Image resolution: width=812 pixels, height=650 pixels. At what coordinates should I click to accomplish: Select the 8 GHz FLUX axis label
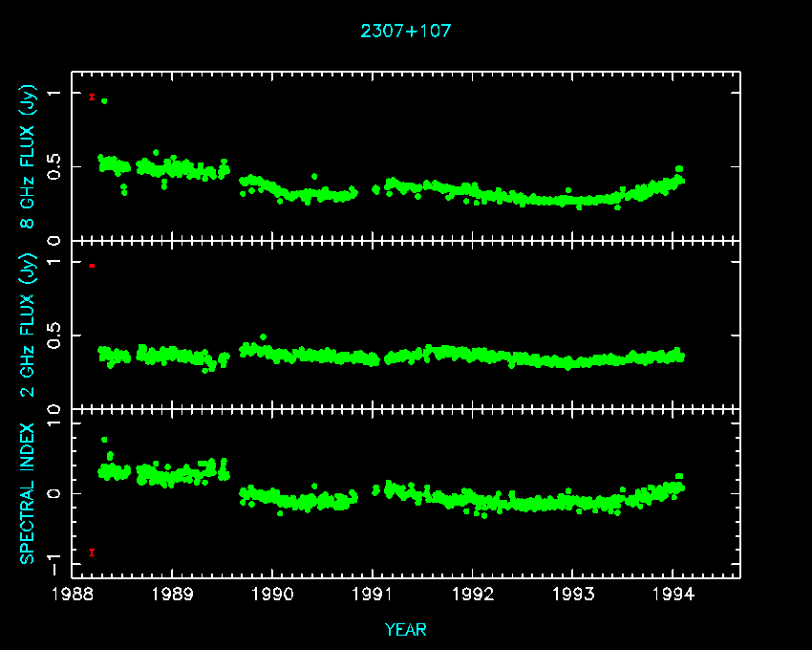click(29, 158)
